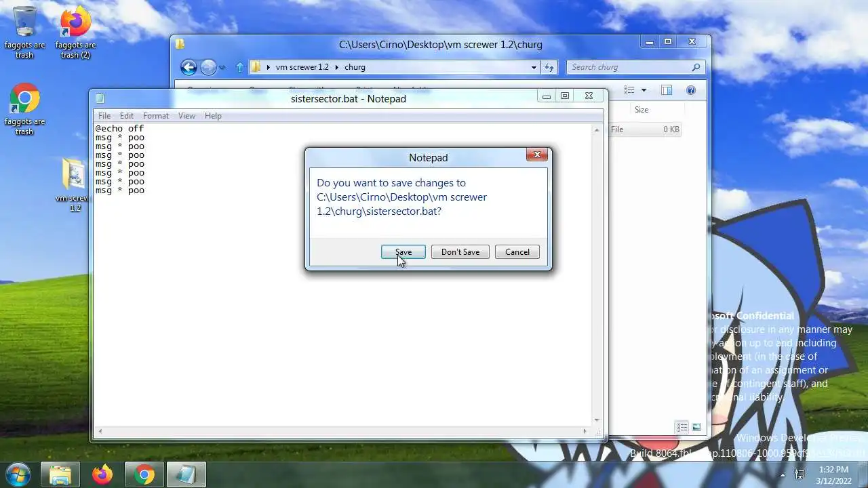Image resolution: width=868 pixels, height=488 pixels.
Task: Go up one folder level in Explorer
Action: 239,67
